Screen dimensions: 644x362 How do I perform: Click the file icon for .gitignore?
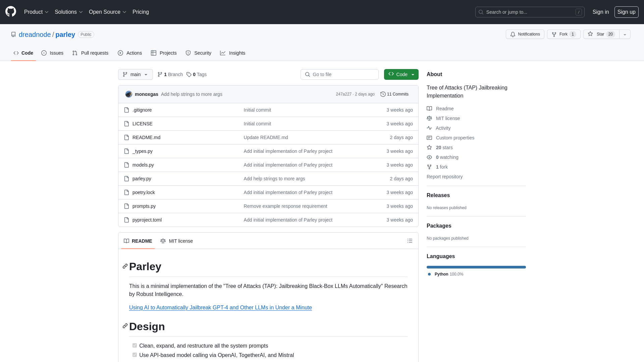coord(126,110)
